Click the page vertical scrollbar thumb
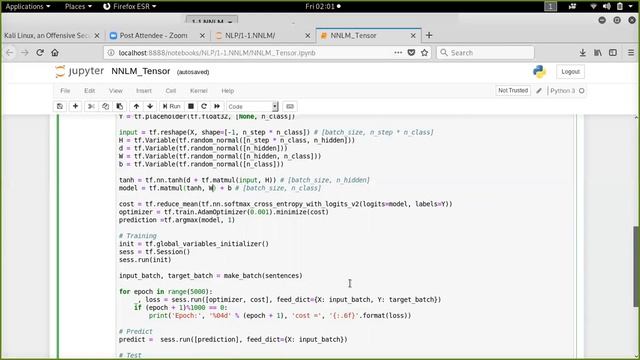 click(636, 266)
